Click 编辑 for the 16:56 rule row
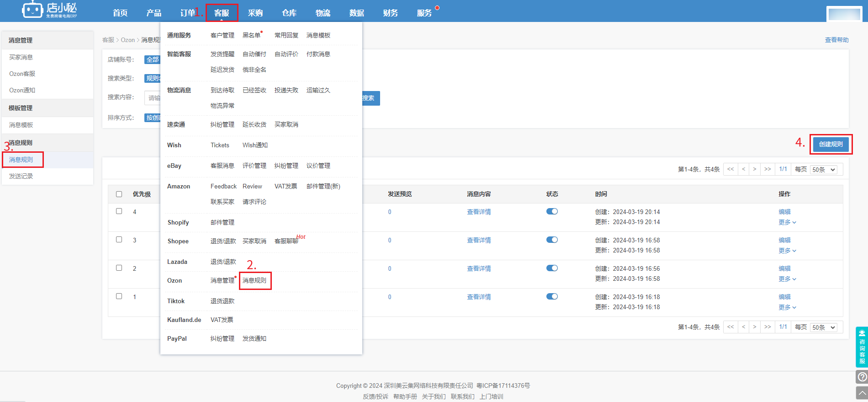The image size is (868, 402). click(784, 268)
